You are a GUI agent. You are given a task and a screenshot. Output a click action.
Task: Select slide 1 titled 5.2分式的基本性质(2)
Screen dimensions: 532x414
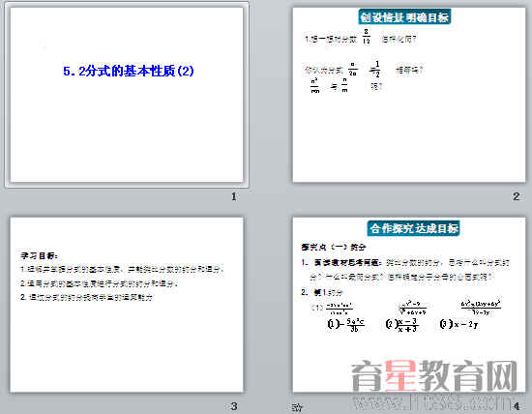(x=127, y=95)
